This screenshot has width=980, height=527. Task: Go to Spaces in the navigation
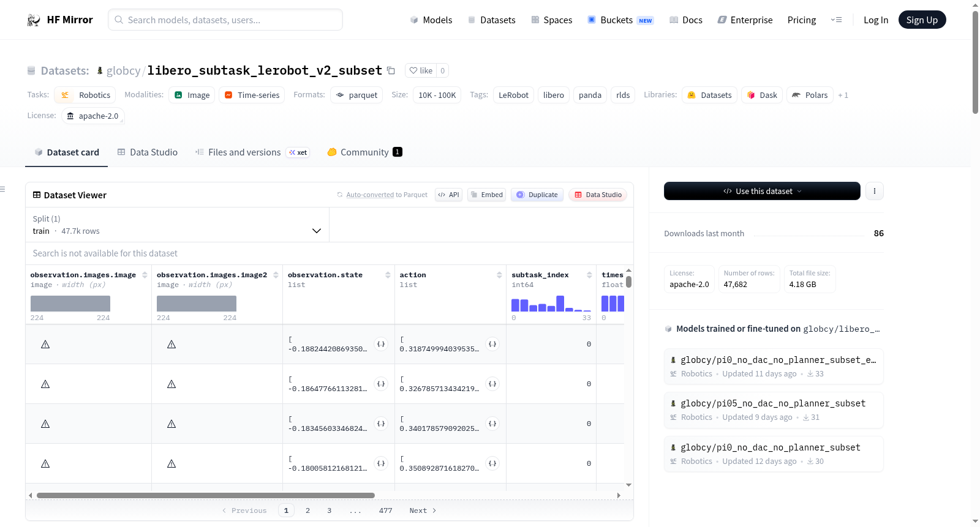coord(552,20)
